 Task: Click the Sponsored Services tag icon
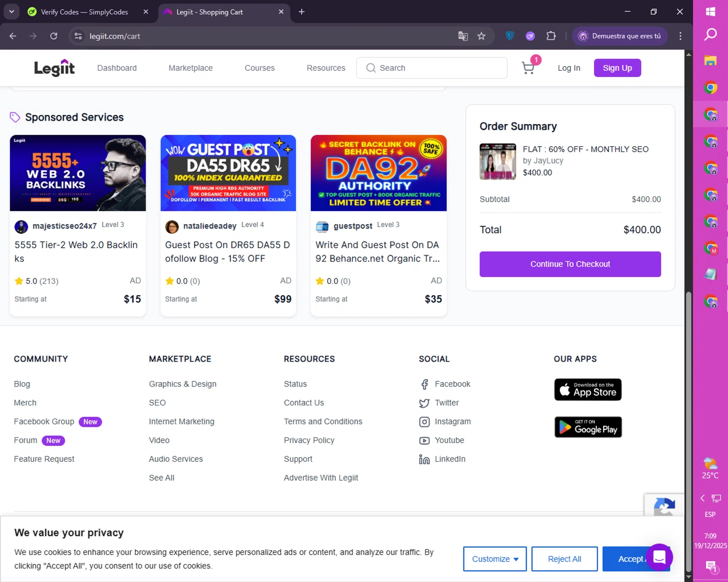[15, 117]
